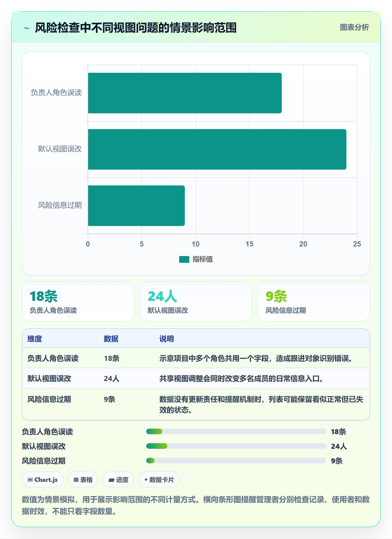
Task: Click the 24人 value in table
Action: pos(112,378)
